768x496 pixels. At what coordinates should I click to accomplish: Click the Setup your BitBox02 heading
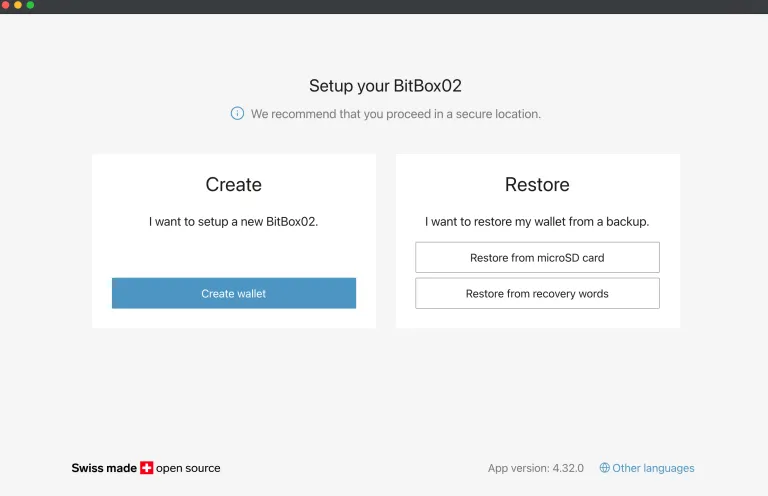[x=385, y=86]
